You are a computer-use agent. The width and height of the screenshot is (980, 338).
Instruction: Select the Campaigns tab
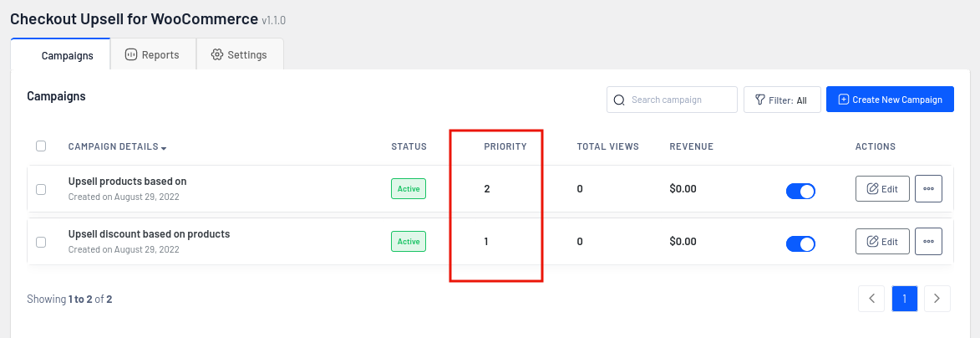pyautogui.click(x=61, y=54)
